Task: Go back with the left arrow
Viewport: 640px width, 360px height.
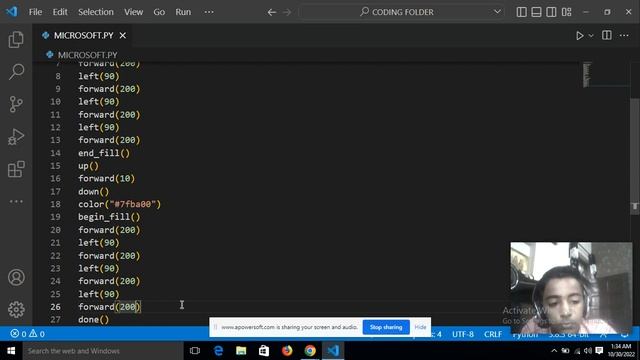Action: [x=271, y=12]
